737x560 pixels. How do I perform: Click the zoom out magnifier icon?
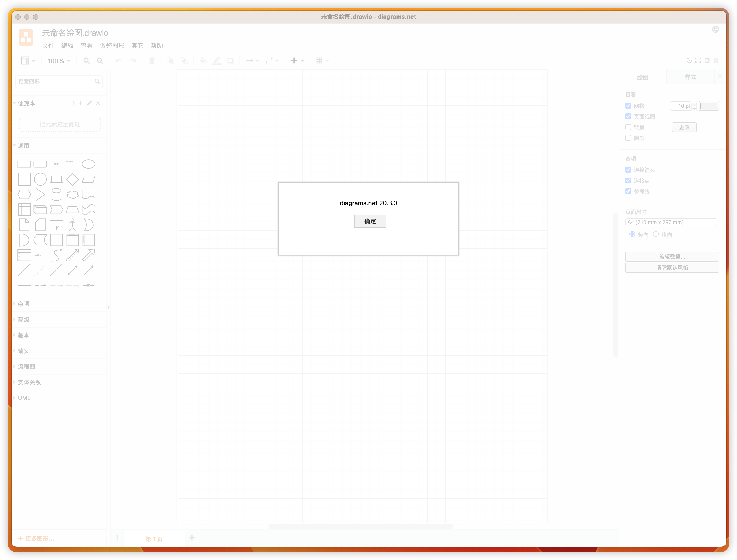click(x=100, y=61)
